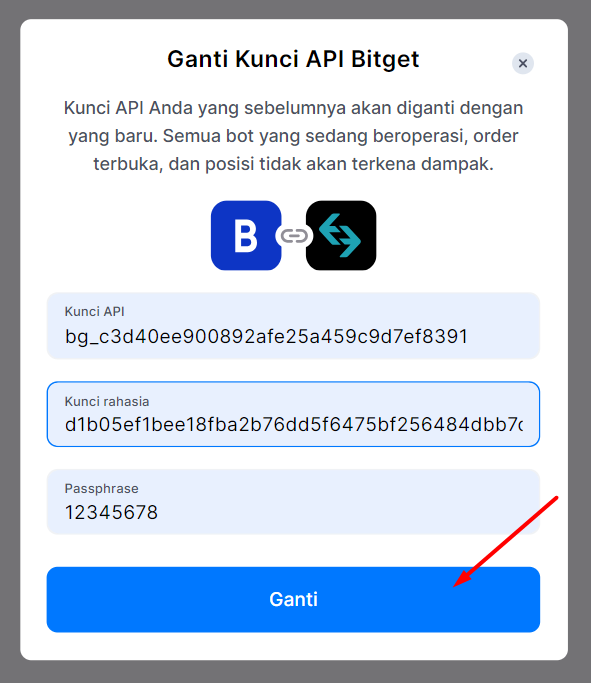591x683 pixels.
Task: Click the Kunci API field label
Action: [95, 311]
